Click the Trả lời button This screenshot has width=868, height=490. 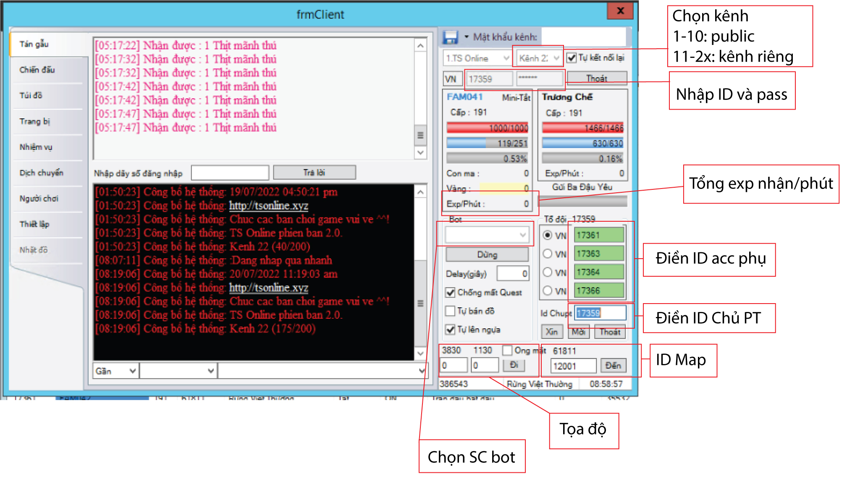314,173
